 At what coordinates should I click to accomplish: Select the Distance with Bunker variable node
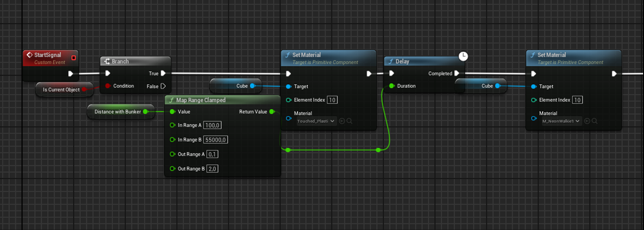(x=118, y=111)
